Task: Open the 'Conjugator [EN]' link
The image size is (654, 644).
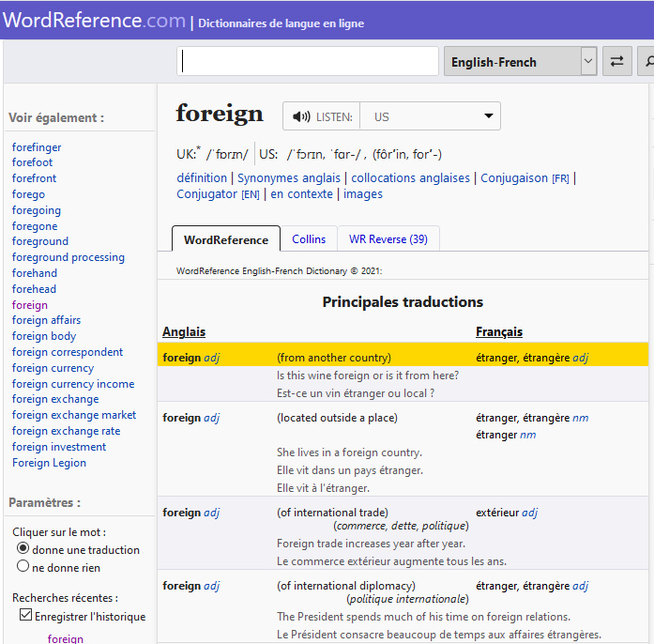Action: tap(219, 194)
